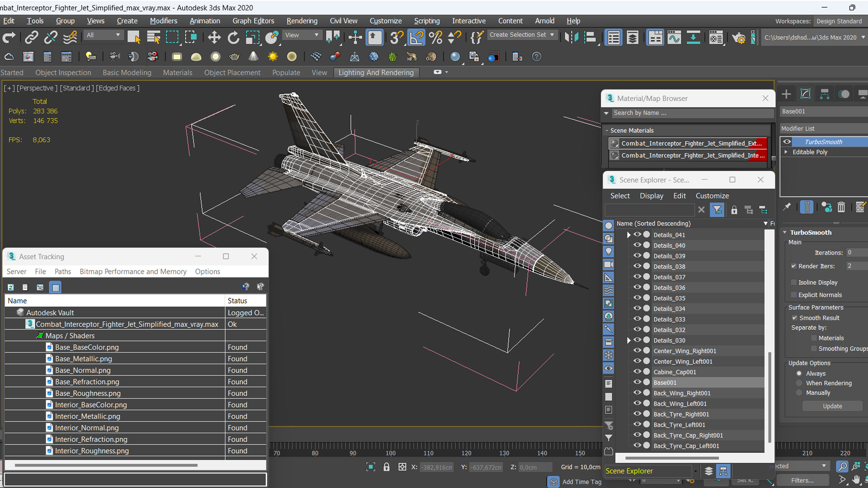Screen dimensions: 868x488
Task: Hide the Base001 object
Action: (x=637, y=382)
